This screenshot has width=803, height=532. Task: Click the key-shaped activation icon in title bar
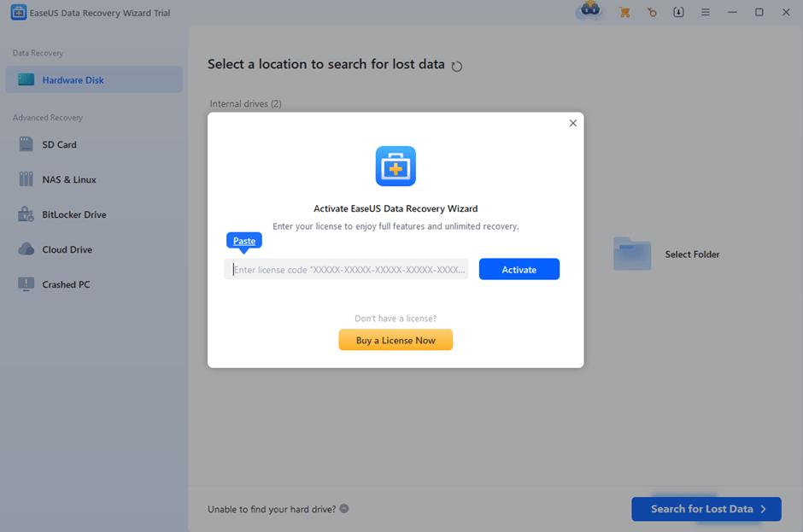[x=652, y=12]
